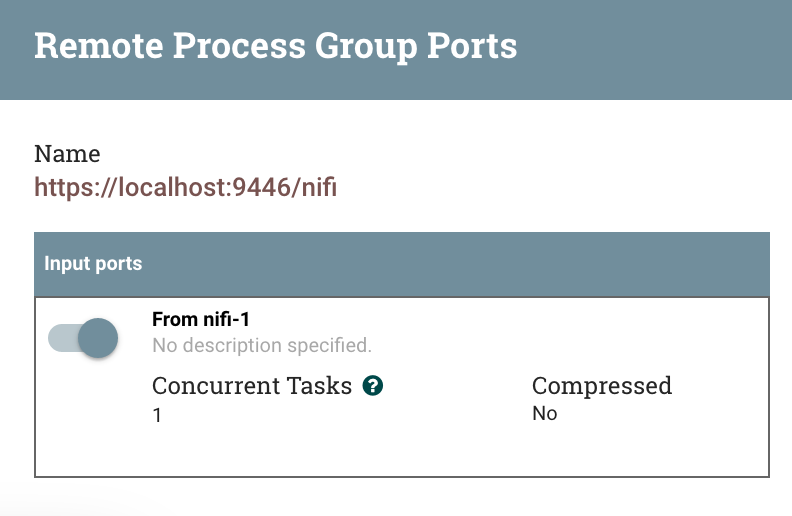Click the word Ports in the dialog title
This screenshot has width=792, height=516.
pos(472,46)
